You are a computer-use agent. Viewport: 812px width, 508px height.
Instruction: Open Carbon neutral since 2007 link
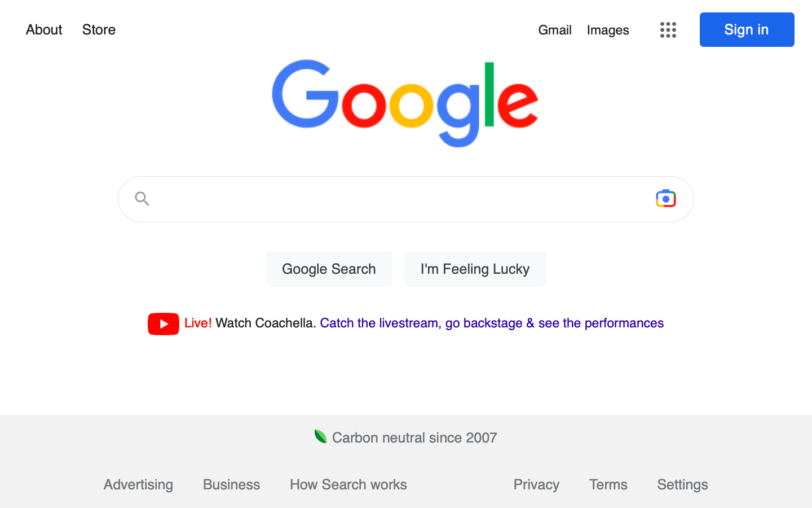click(x=414, y=437)
